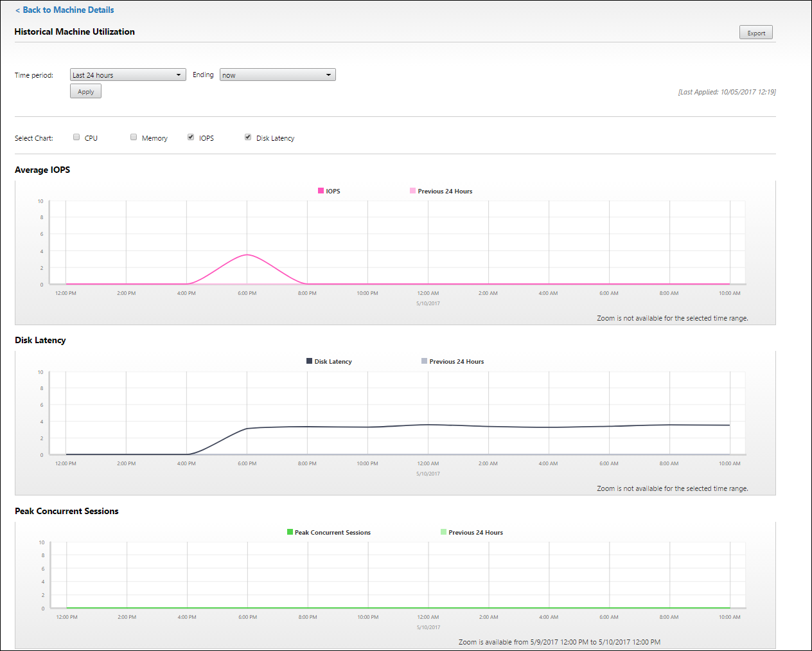Open the Ending time dropdown
Screen dimensions: 812x651
pos(277,75)
